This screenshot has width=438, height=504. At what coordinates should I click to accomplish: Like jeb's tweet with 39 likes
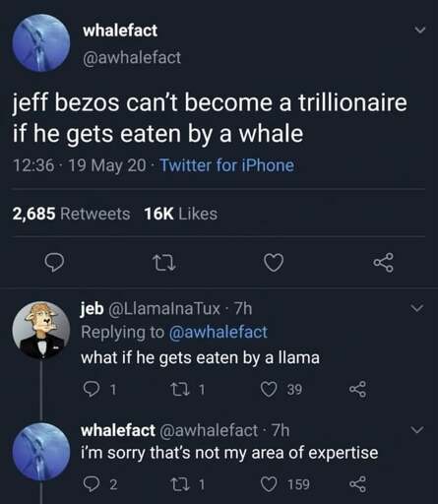269,389
